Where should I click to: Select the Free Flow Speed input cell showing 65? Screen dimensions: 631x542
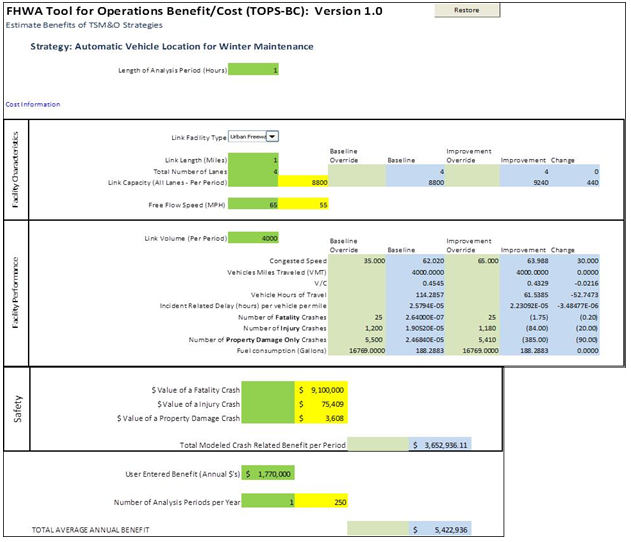[x=253, y=204]
